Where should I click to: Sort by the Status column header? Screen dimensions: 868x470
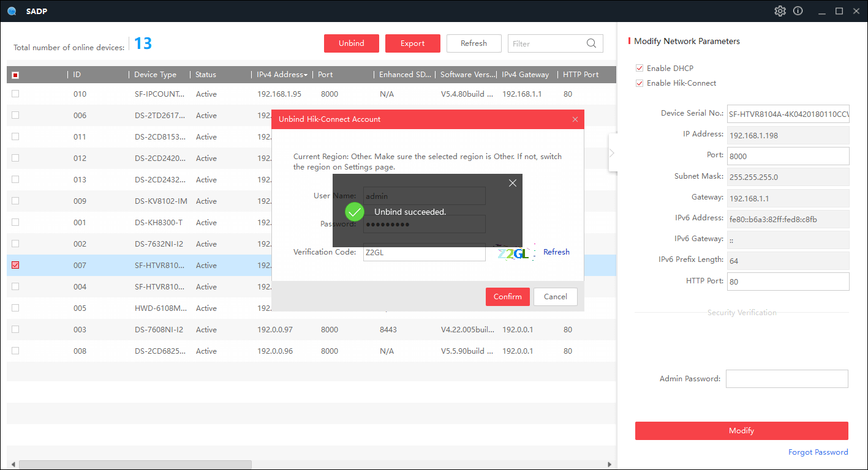221,75
